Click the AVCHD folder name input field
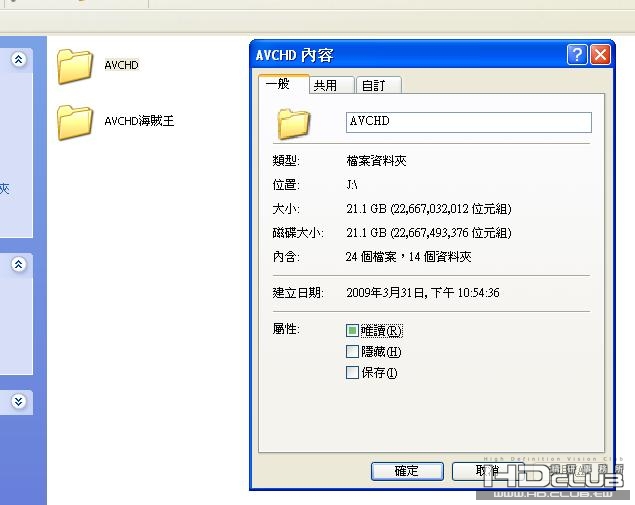Image resolution: width=635 pixels, height=505 pixels. (x=469, y=122)
